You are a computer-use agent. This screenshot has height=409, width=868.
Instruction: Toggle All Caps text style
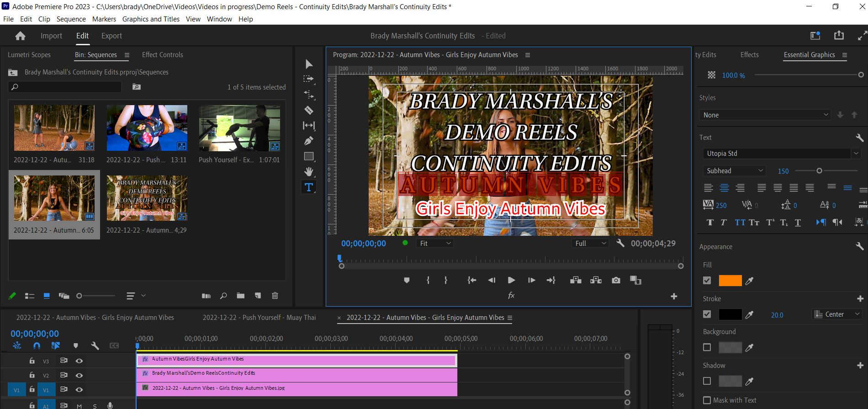740,223
